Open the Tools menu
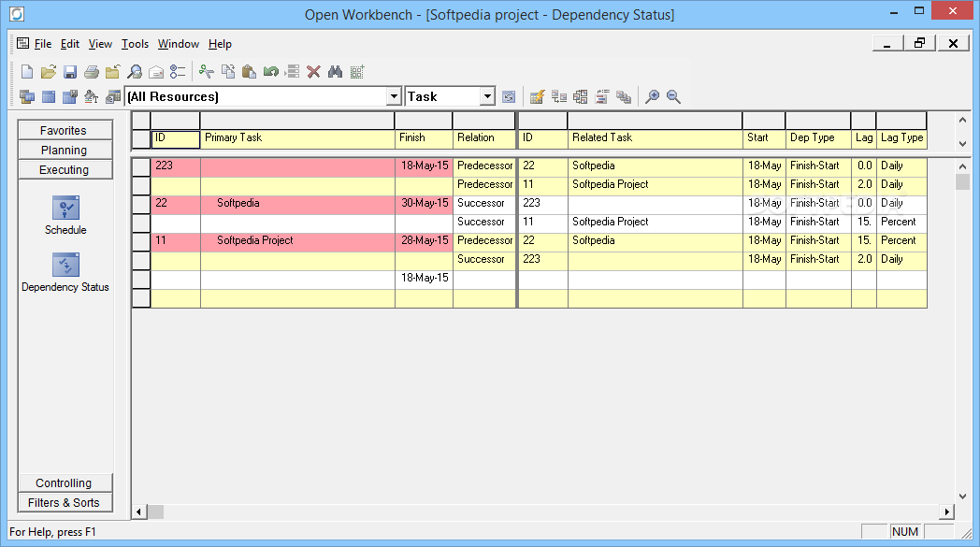This screenshot has height=547, width=980. click(x=135, y=44)
